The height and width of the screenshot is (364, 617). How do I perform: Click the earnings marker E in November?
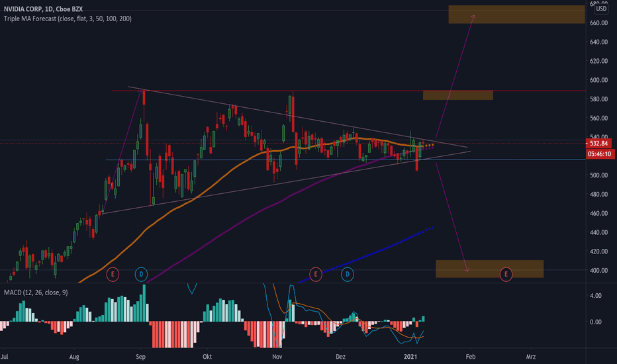point(316,274)
